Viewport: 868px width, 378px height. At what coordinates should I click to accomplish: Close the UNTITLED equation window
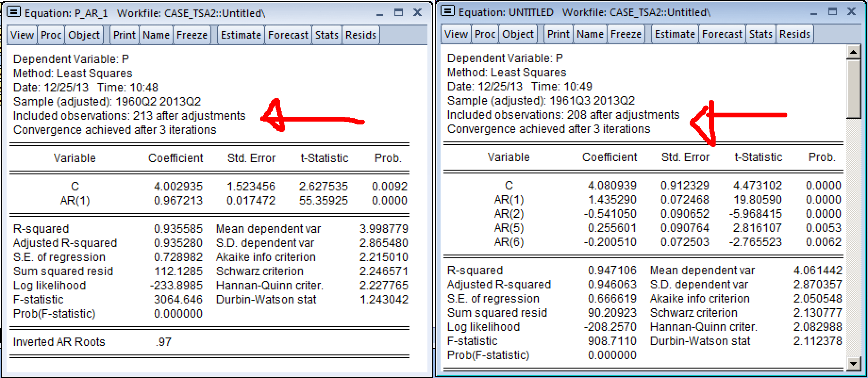[851, 12]
